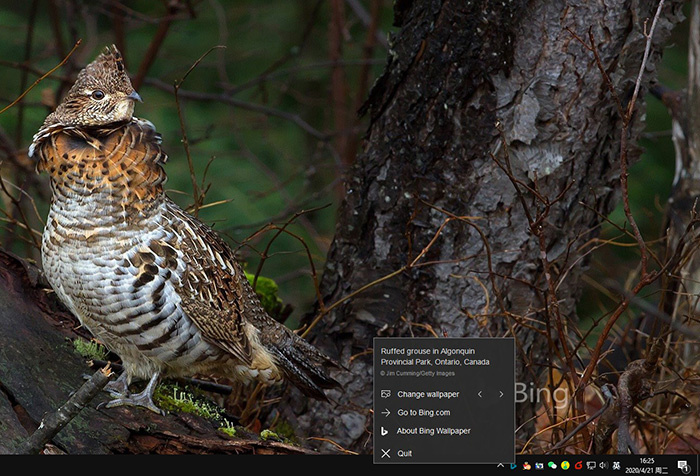
Task: Expand the hidden system tray icons chevron
Action: click(500, 466)
